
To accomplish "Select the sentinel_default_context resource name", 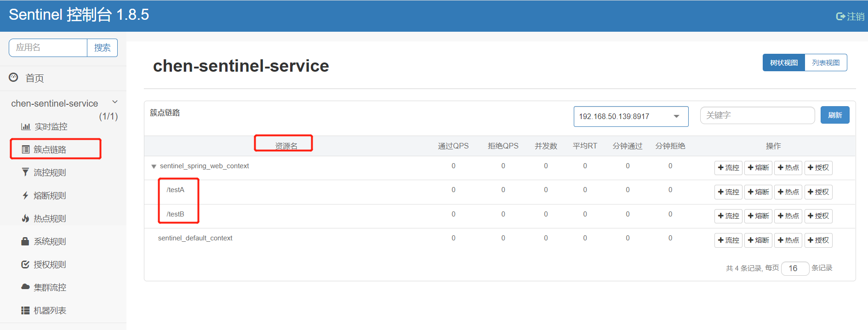I will [x=195, y=238].
